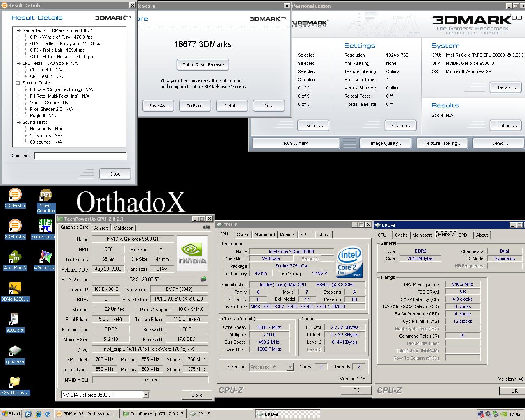Click Run 3DMark button
The height and width of the screenshot is (420, 525).
(296, 143)
